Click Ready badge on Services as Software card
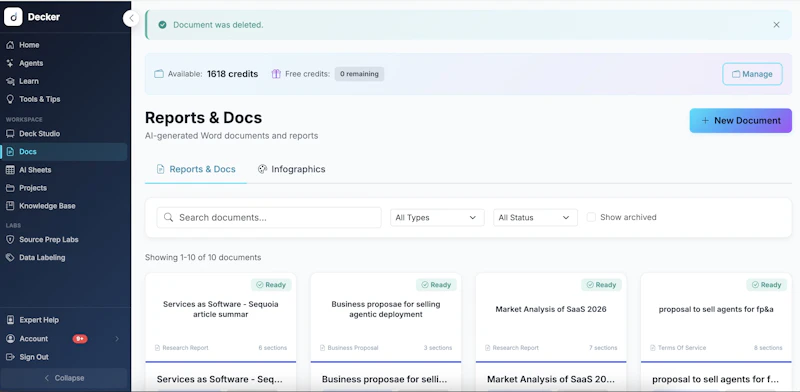This screenshot has width=800, height=392. 271,285
